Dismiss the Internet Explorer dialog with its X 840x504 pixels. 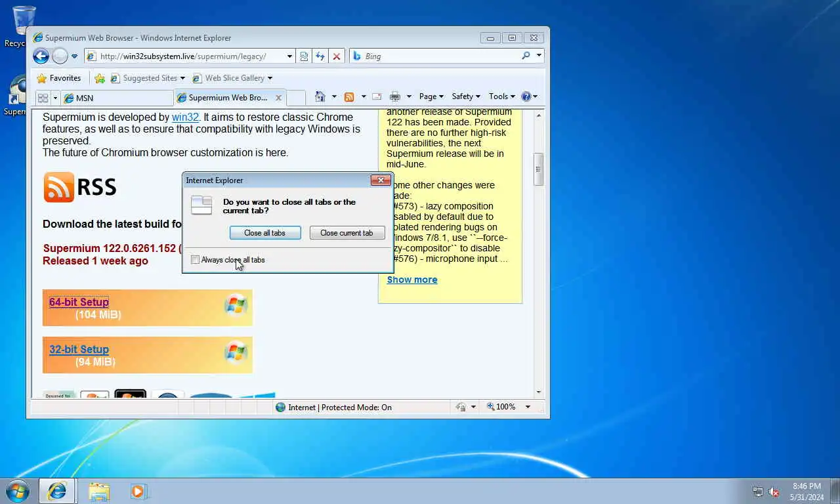coord(381,180)
